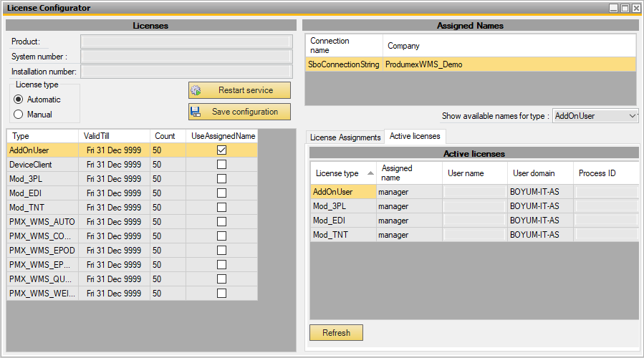This screenshot has width=644, height=358.
Task: Click into the Product field
Action: (x=186, y=42)
